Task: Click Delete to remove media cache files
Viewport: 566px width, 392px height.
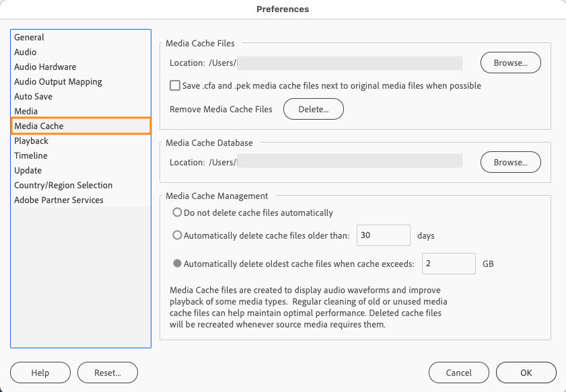Action: pyautogui.click(x=313, y=110)
